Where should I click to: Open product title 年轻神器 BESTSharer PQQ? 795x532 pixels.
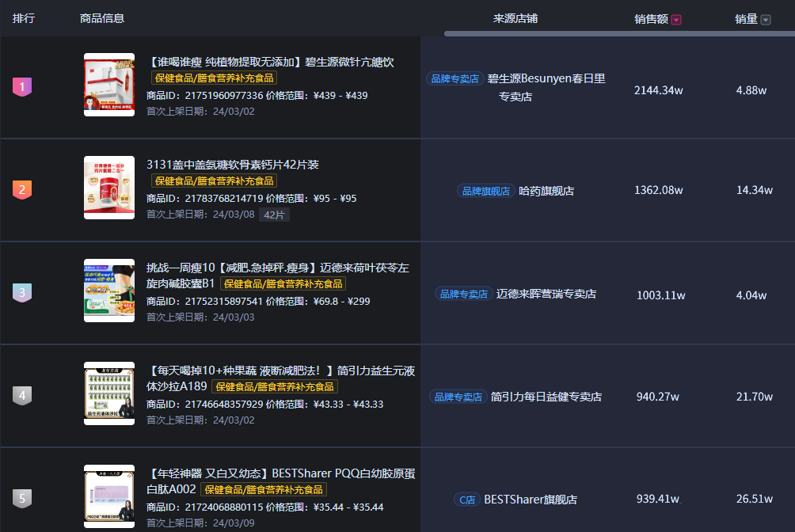(281, 481)
